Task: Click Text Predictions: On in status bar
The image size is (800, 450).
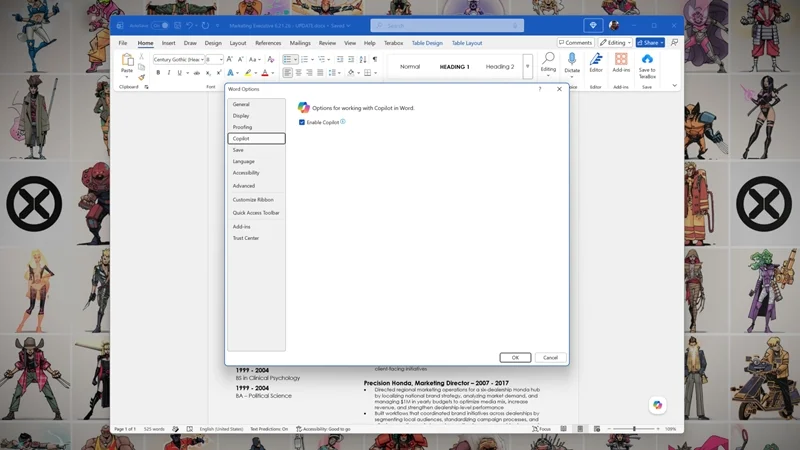Action: coord(269,429)
